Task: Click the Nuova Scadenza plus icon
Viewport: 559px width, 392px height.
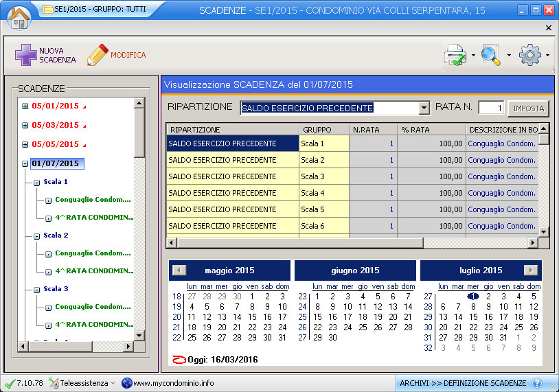Action: tap(25, 55)
